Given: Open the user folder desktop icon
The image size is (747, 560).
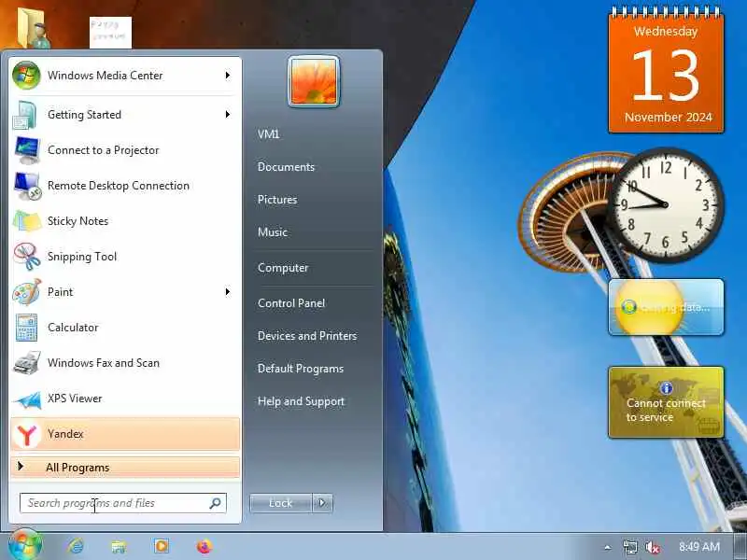Looking at the screenshot, I should pyautogui.click(x=35, y=28).
